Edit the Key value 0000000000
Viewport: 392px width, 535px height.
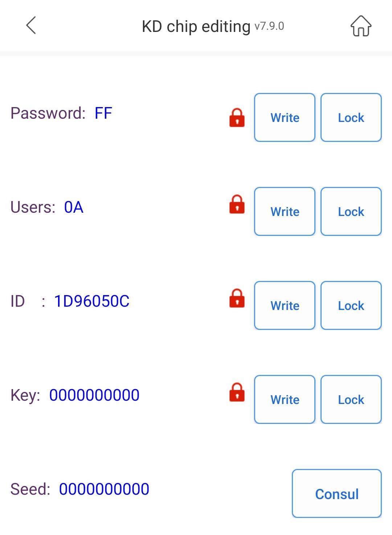click(94, 395)
